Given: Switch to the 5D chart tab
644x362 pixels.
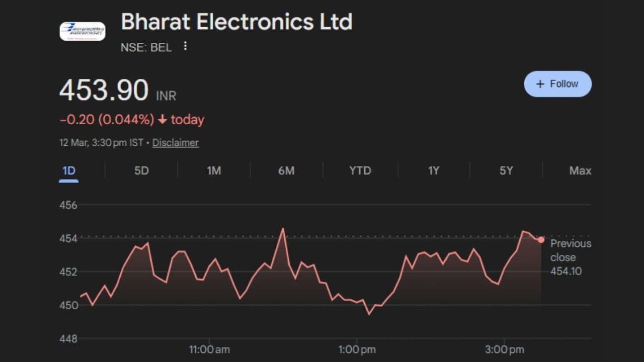Looking at the screenshot, I should (141, 171).
